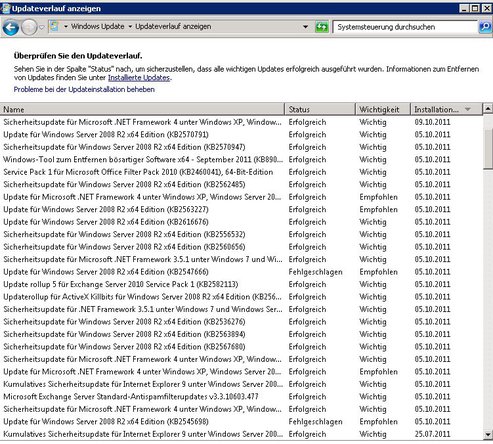The image size is (493, 444).
Task: Select Update rollup 5 für Exchange Server row
Action: point(241,284)
